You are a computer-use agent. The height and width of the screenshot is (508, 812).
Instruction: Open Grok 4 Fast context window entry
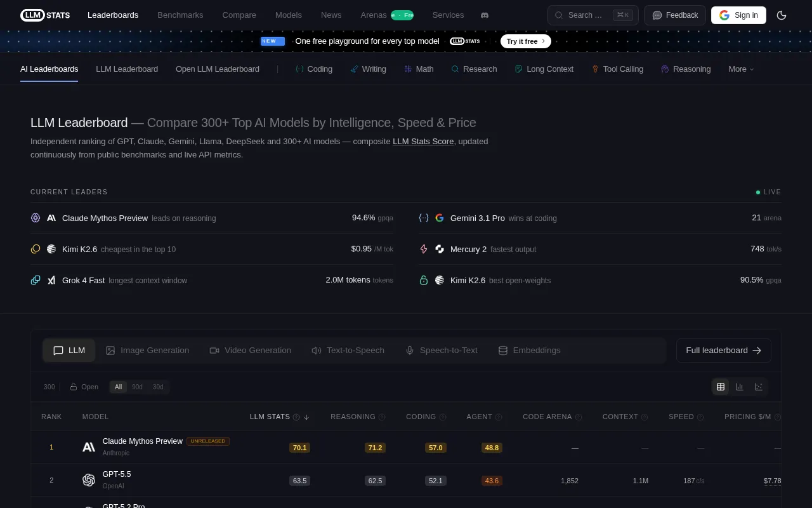point(212,280)
